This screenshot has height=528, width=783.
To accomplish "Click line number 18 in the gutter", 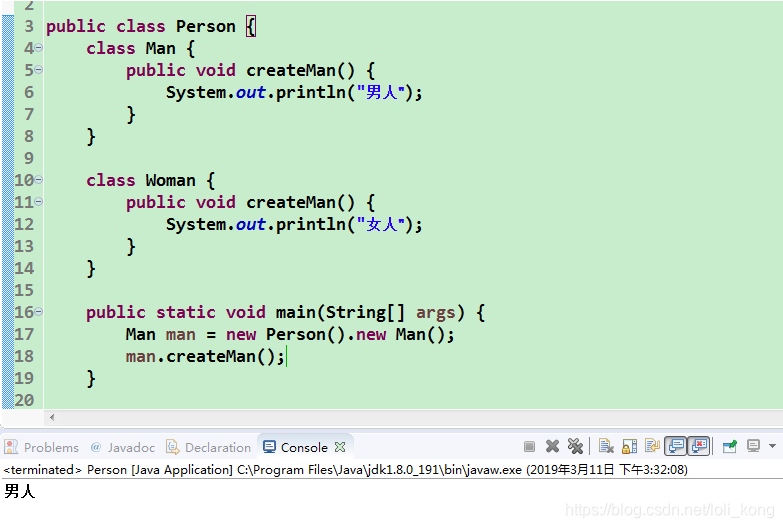I will (24, 356).
